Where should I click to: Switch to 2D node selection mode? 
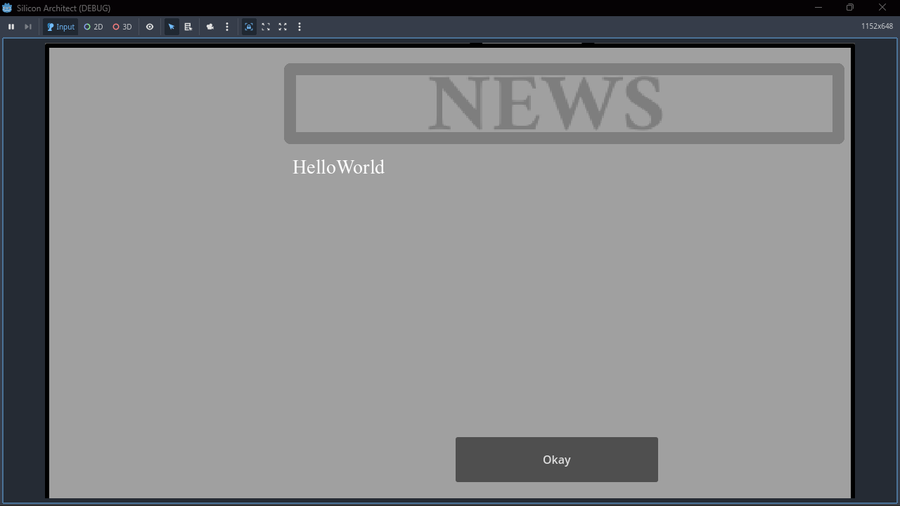pos(94,27)
